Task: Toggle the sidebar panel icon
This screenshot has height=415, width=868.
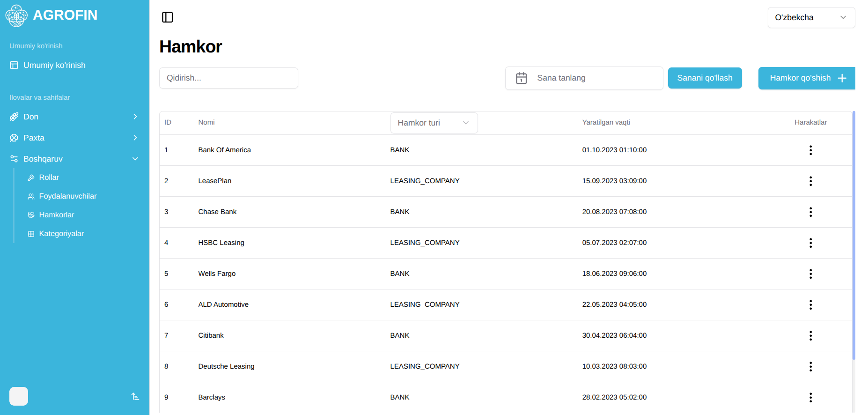Action: pos(168,17)
